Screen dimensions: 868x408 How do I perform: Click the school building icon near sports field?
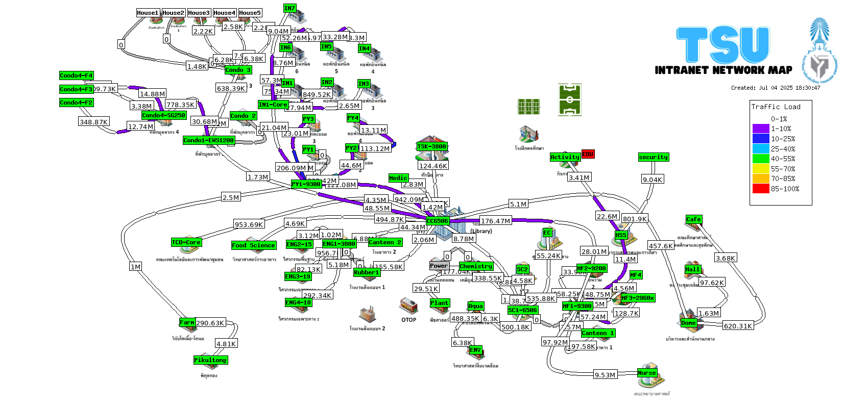(x=529, y=135)
